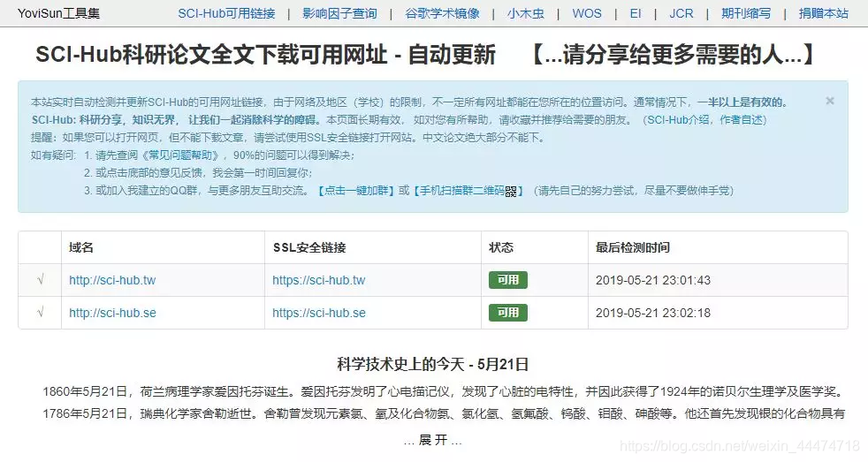Viewport: 868px width, 462px height.
Task: Click the checkmark in the sci-hub.se row
Action: click(x=40, y=313)
